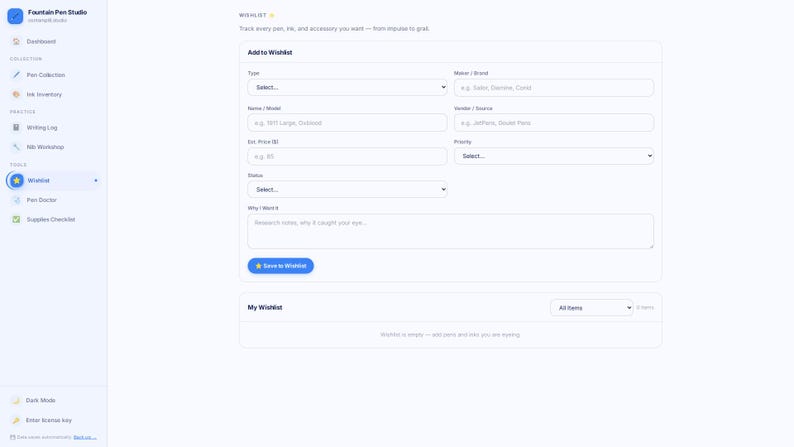Open Writing Log via its notebook icon
The width and height of the screenshot is (794, 447).
(16, 128)
